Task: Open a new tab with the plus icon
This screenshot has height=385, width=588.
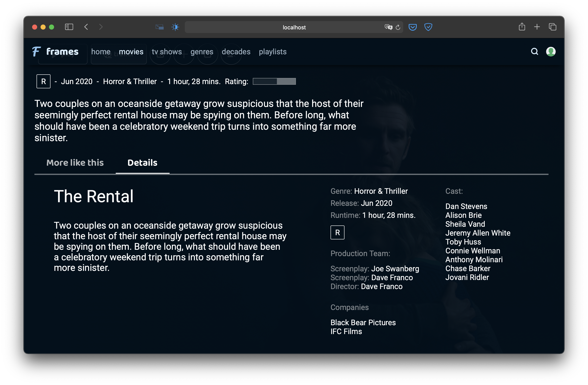Action: pos(537,27)
